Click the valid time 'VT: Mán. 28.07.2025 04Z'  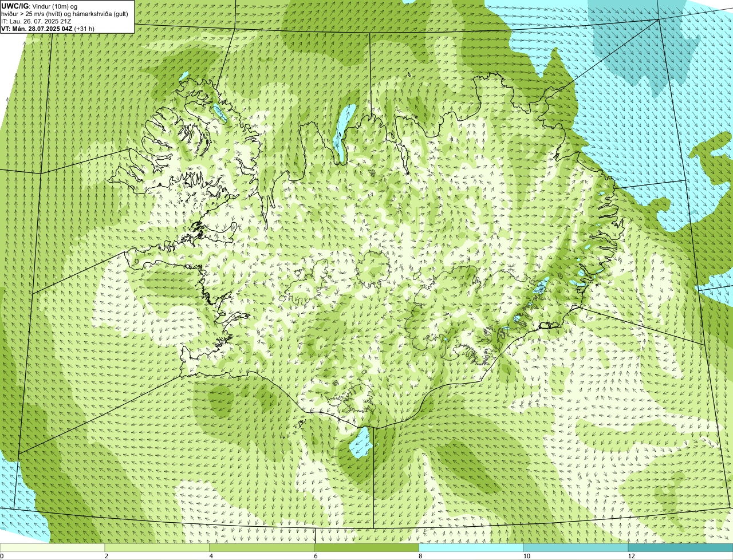[37, 28]
